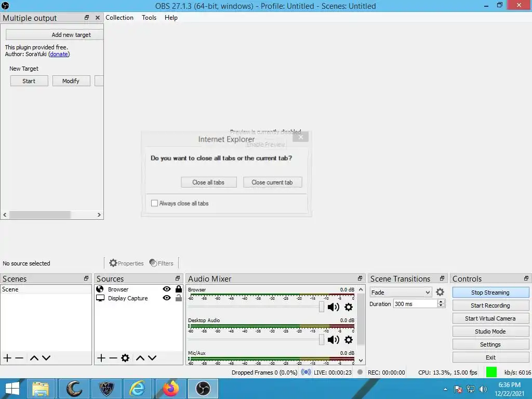Click the Desktop Audio volume slider handle

coord(321,339)
